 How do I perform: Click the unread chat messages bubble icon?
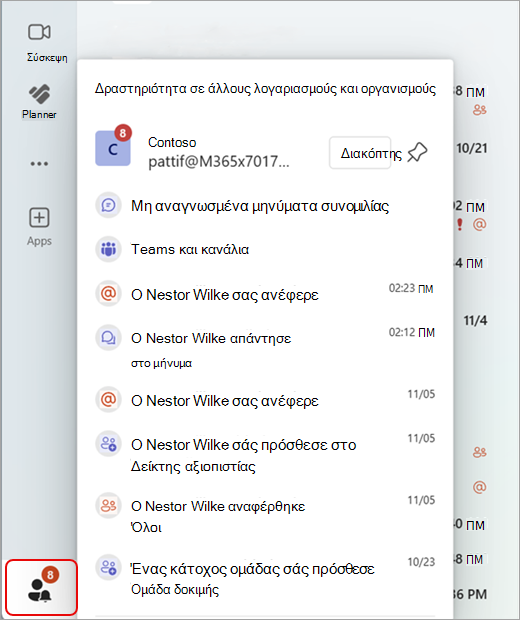point(108,205)
